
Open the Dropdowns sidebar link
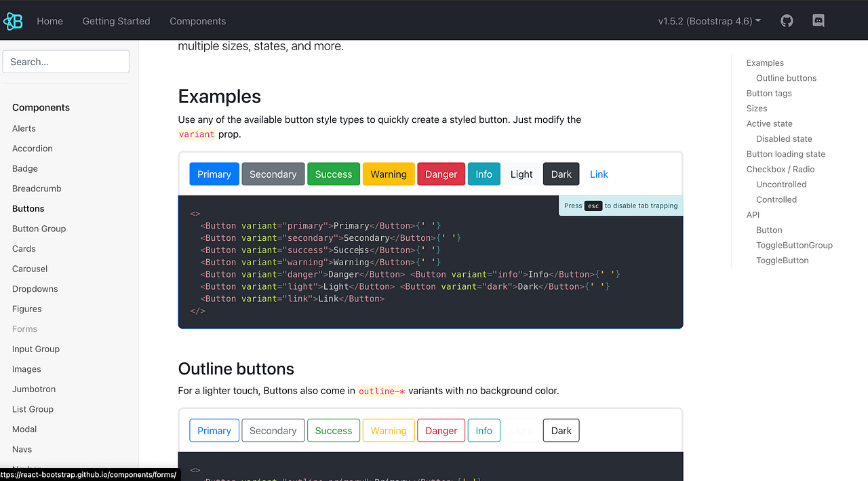coord(33,288)
